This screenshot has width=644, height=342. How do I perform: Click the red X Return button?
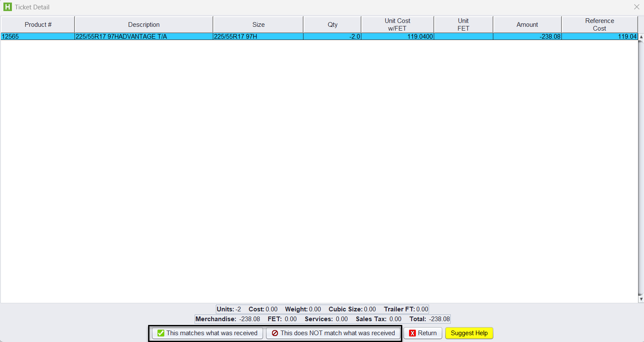(423, 333)
